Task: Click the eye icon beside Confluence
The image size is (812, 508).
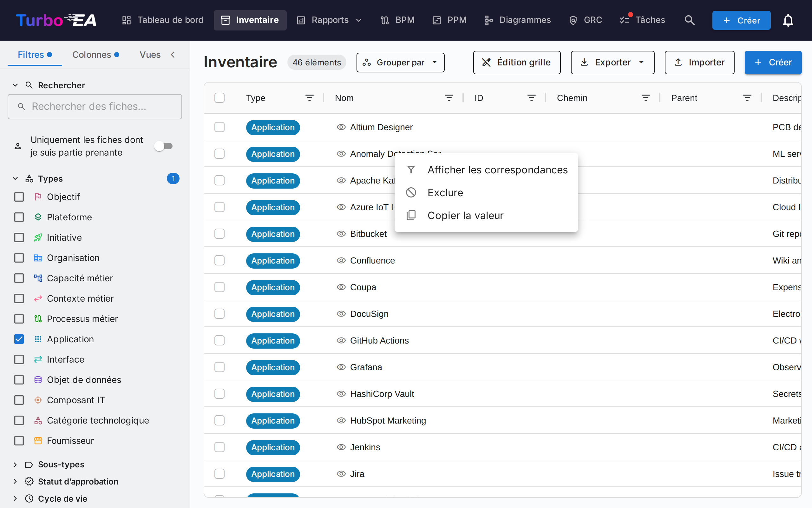Action: pyautogui.click(x=341, y=260)
